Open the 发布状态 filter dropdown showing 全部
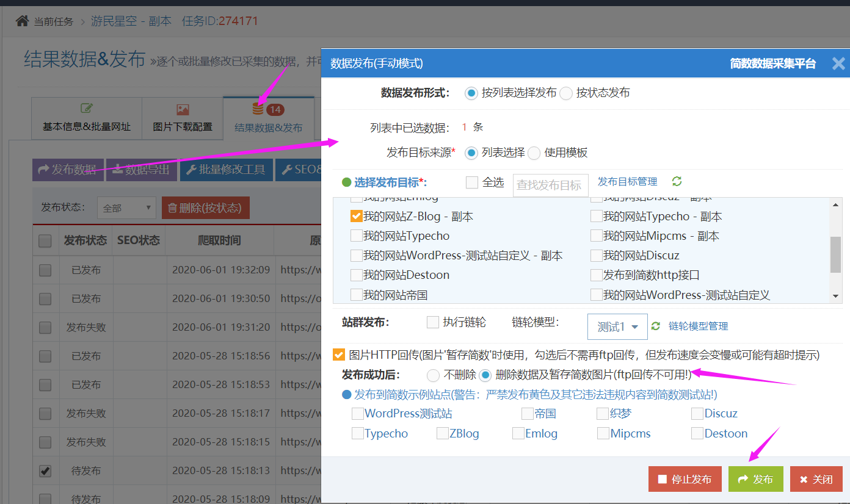This screenshot has height=504, width=850. 126,207
